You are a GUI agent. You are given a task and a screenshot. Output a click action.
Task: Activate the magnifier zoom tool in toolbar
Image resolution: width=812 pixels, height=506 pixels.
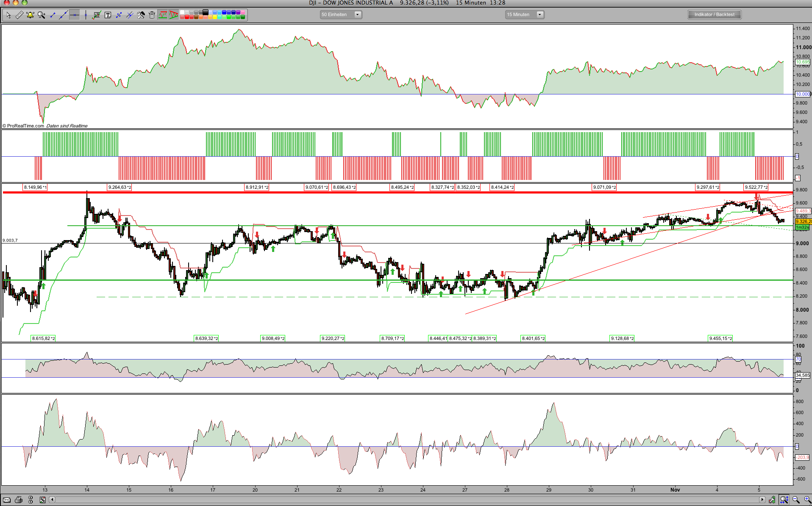41,15
